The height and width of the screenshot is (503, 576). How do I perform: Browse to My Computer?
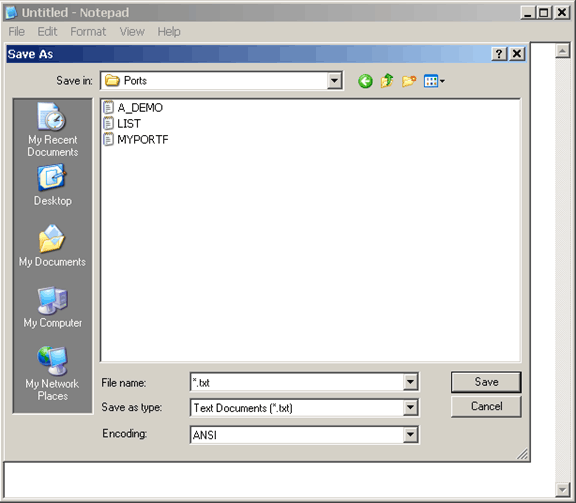pos(53,307)
